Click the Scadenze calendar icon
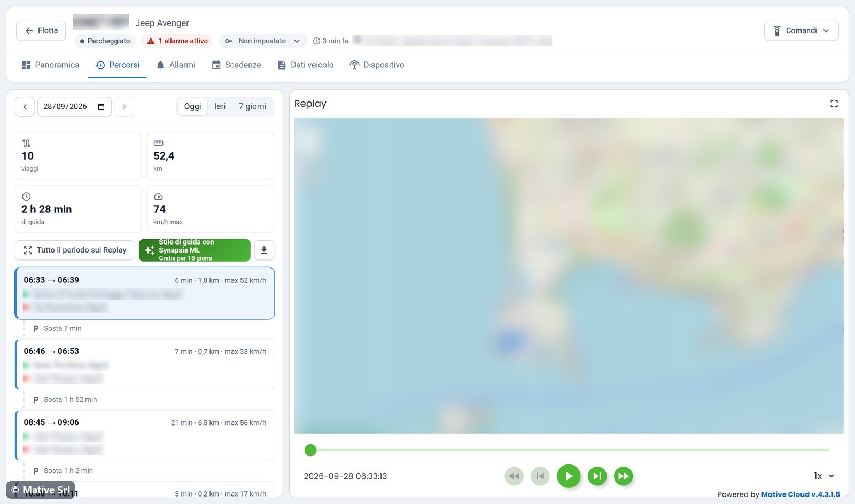This screenshot has height=504, width=855. tap(216, 65)
